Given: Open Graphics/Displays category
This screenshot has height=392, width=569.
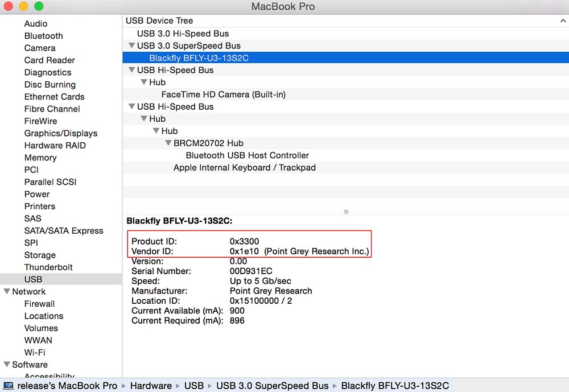Looking at the screenshot, I should tap(61, 133).
